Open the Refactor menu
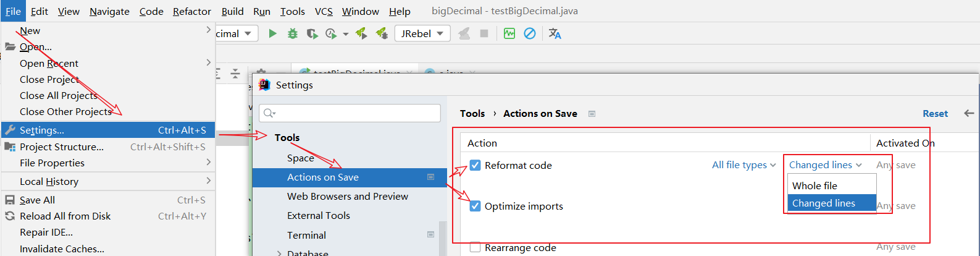The image size is (980, 256). tap(192, 11)
